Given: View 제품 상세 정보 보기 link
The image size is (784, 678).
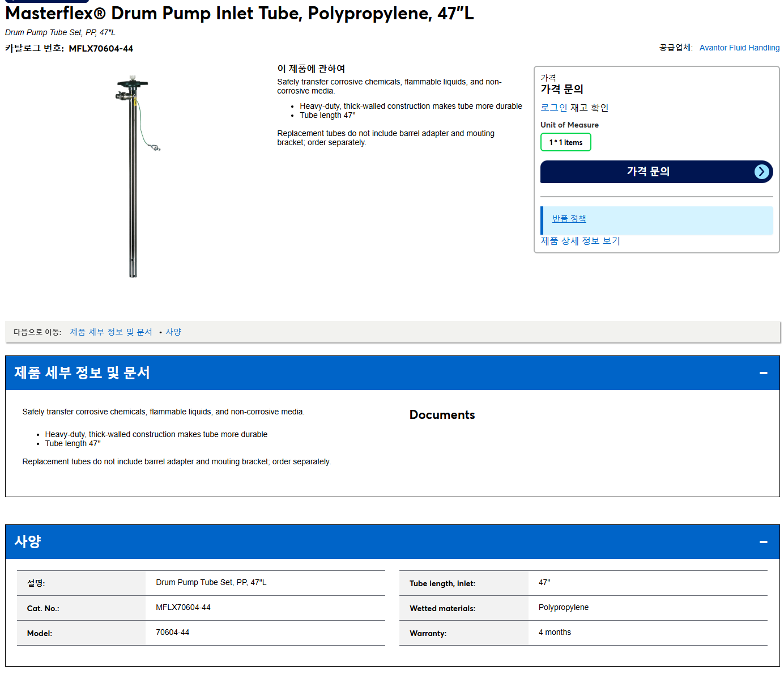Looking at the screenshot, I should (x=580, y=241).
